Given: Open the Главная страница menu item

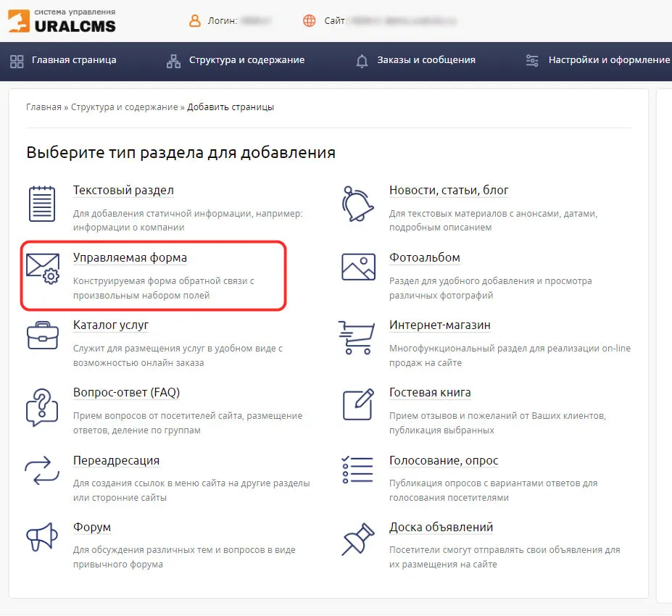Looking at the screenshot, I should pos(63,60).
